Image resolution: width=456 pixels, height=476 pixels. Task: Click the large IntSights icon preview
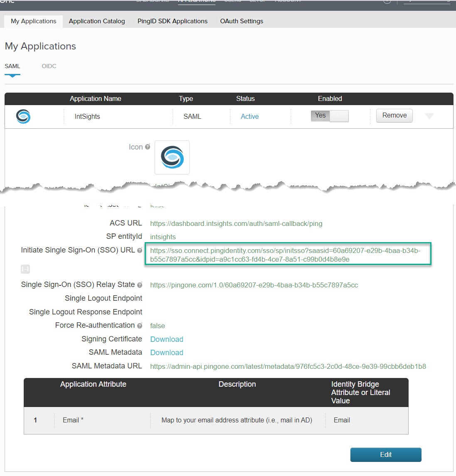(x=172, y=157)
